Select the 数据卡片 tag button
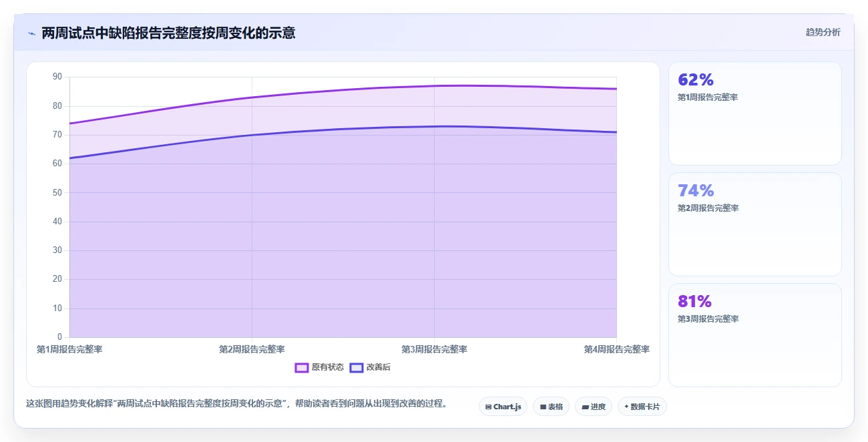 point(642,407)
